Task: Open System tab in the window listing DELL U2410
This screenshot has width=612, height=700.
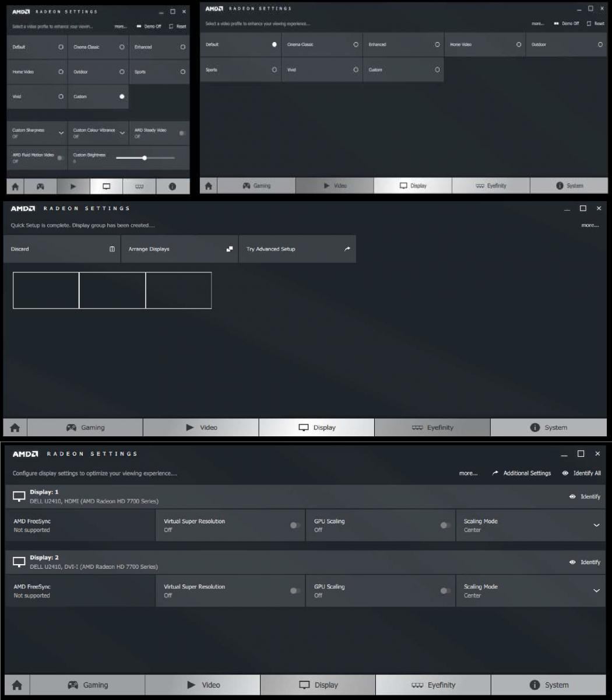Action: [549, 685]
